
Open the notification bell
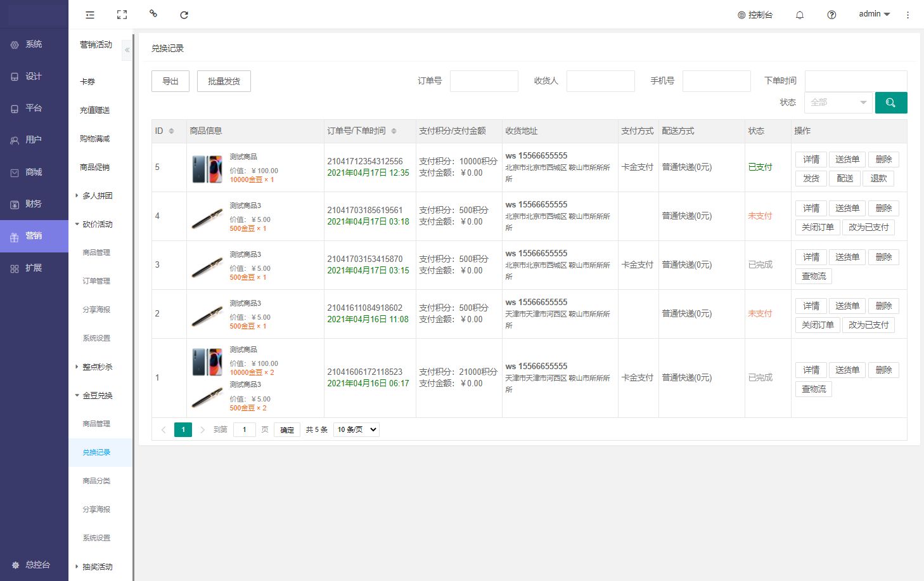800,15
